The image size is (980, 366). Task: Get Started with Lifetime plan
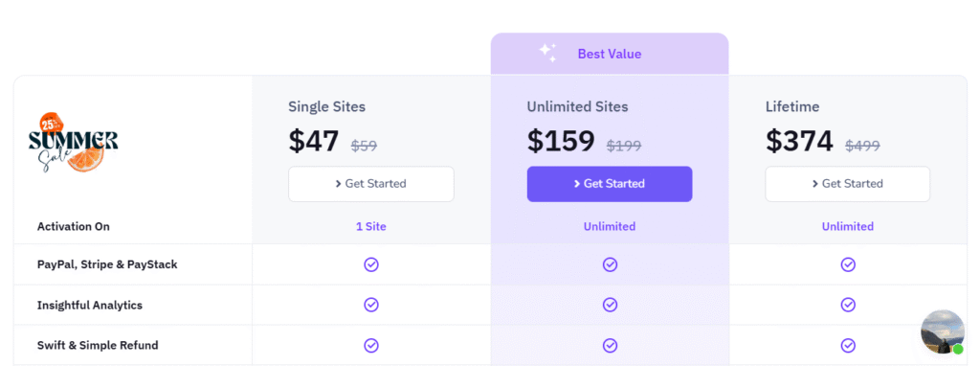848,184
